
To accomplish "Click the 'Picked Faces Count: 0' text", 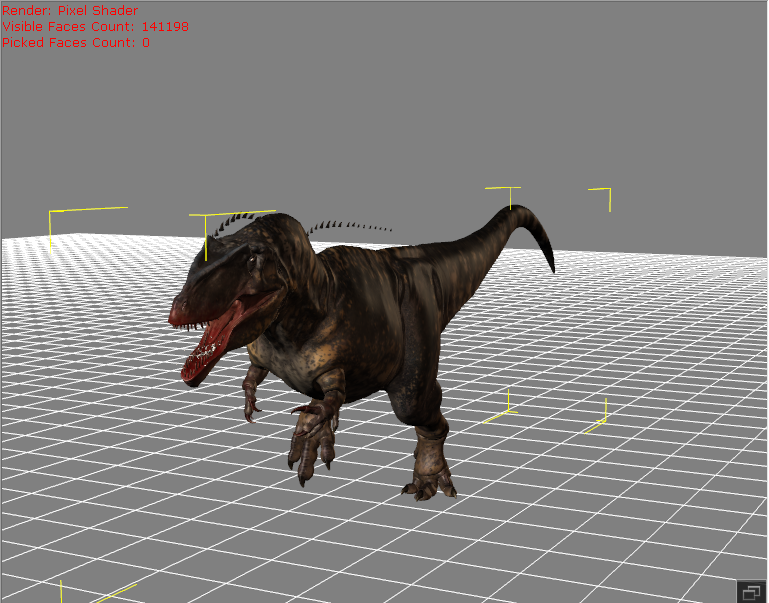I will point(76,43).
